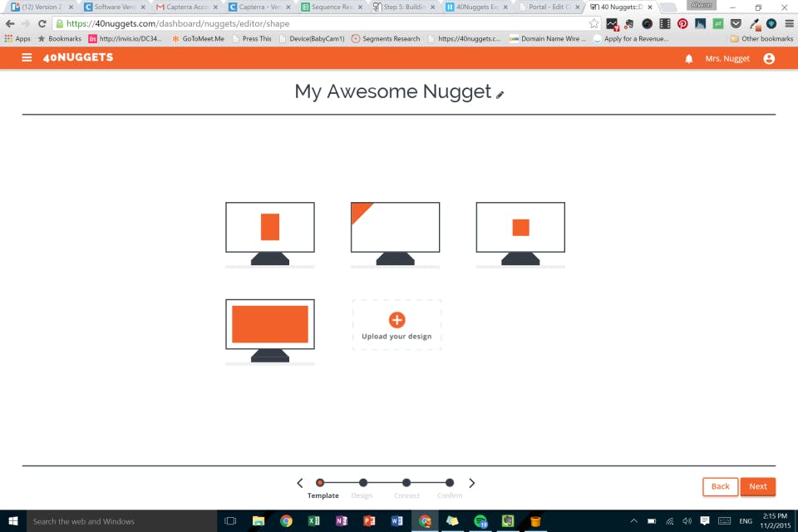Viewport: 798px width, 532px height.
Task: Click the 40NUGGETS logo
Action: [x=78, y=57]
